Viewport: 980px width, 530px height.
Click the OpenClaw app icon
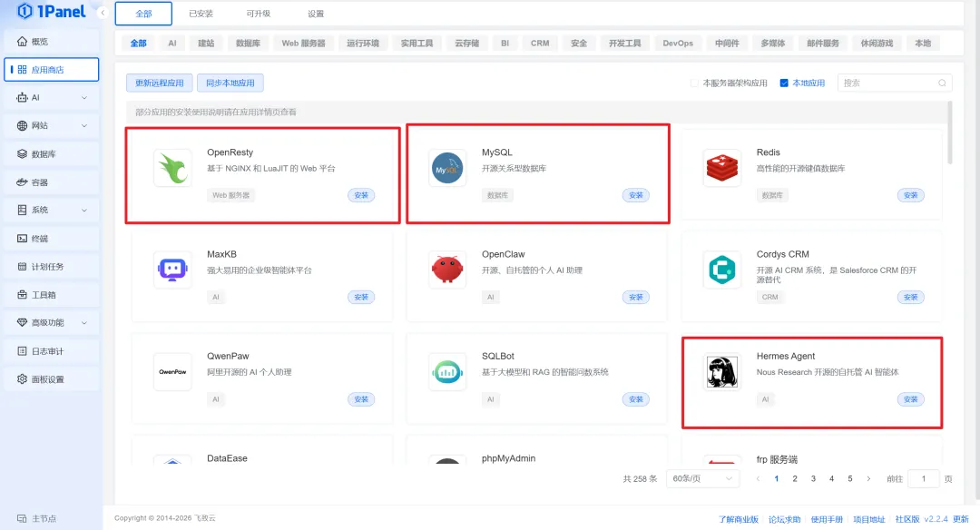coord(447,270)
